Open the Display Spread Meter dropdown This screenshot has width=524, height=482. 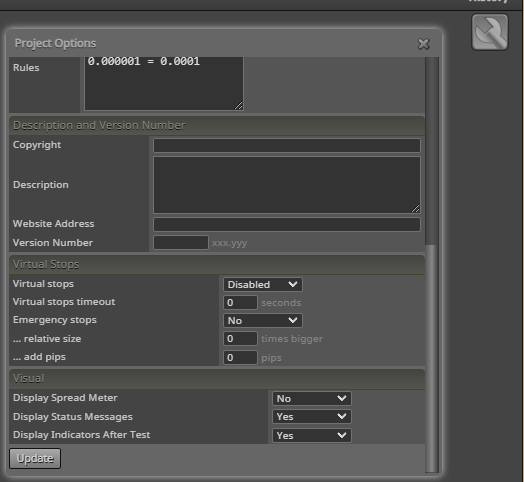(312, 398)
